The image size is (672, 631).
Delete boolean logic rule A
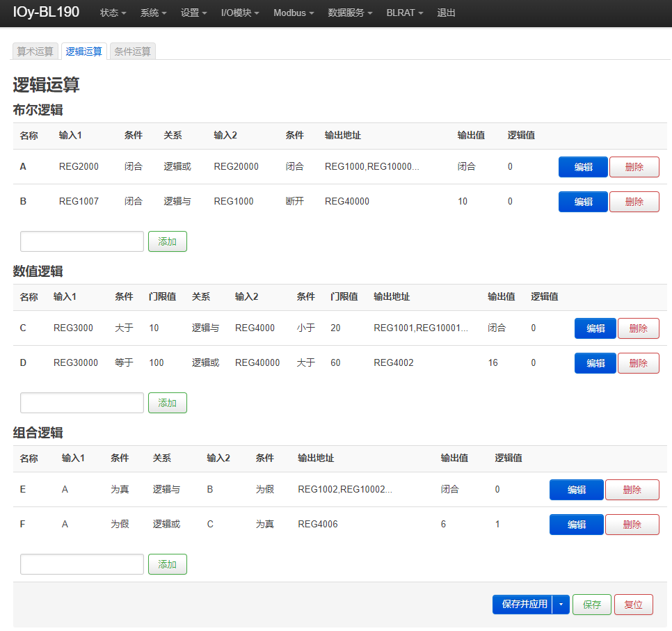[634, 167]
